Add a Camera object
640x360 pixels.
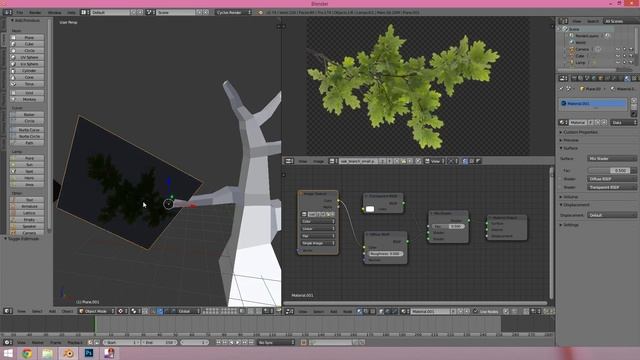[27, 233]
